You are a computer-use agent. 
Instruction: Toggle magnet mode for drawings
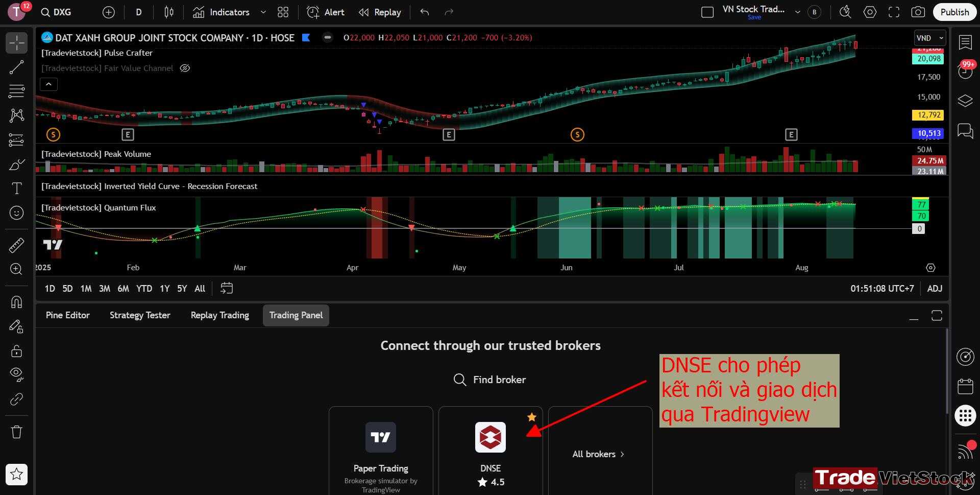pos(16,302)
